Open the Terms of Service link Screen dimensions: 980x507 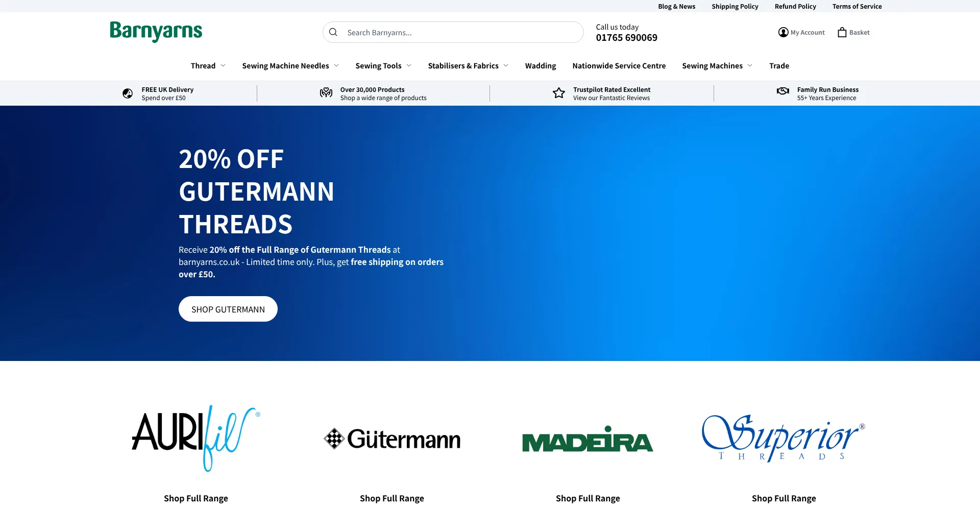click(x=857, y=6)
